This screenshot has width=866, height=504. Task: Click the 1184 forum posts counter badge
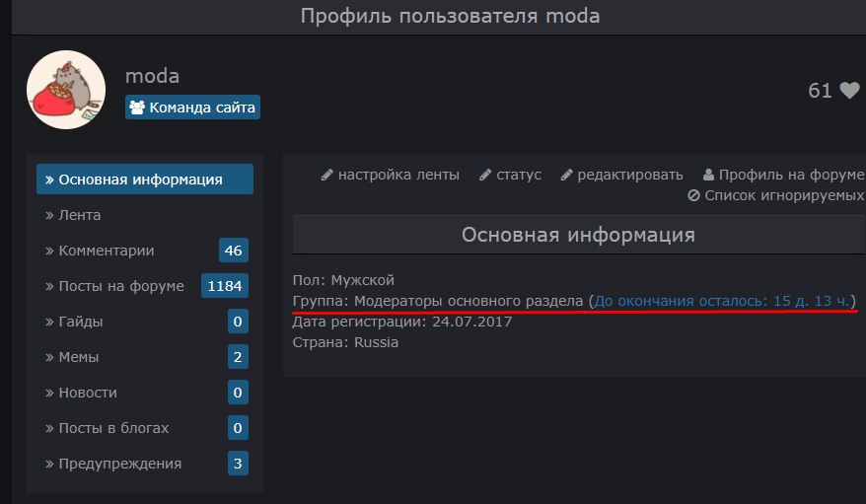(225, 286)
